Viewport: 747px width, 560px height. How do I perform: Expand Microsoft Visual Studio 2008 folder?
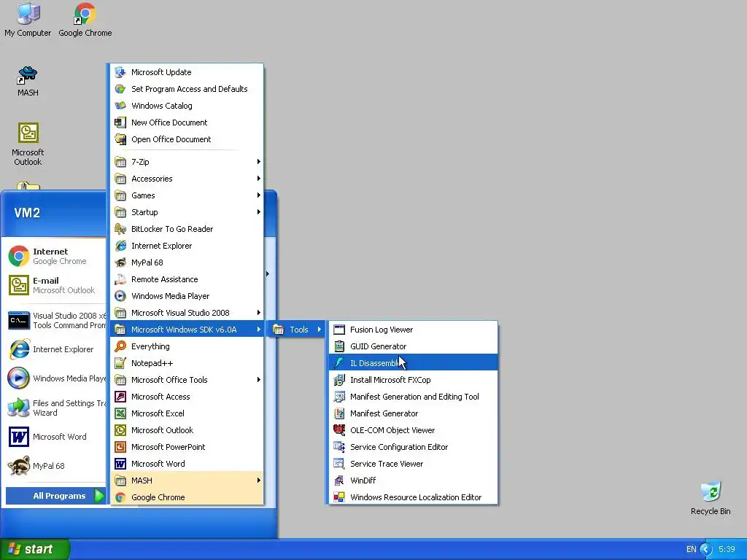tap(187, 313)
